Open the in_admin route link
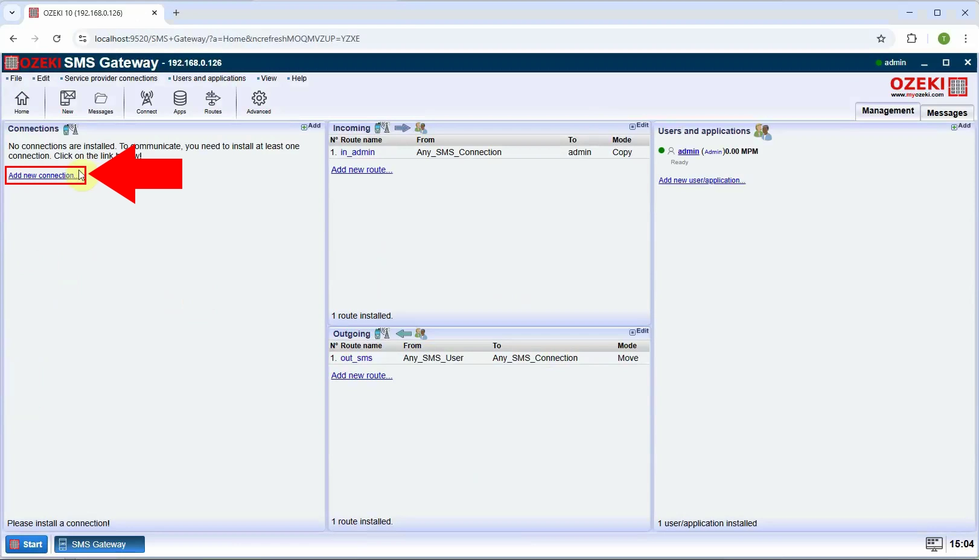 357,152
